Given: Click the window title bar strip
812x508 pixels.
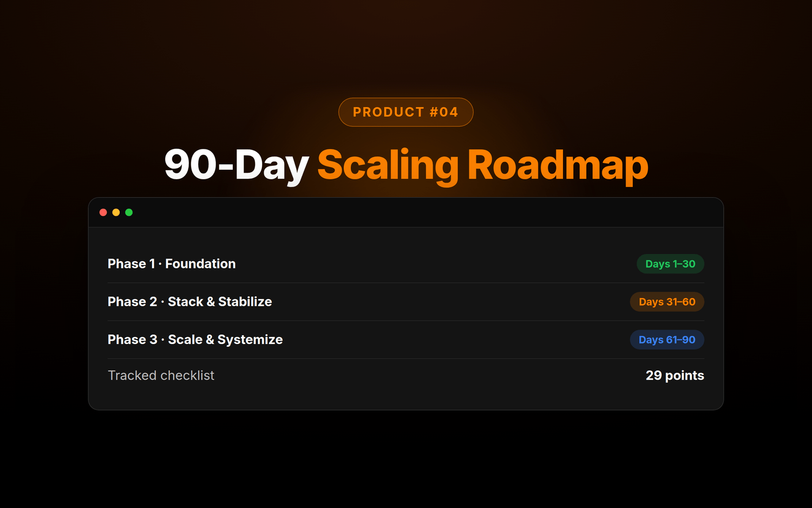Looking at the screenshot, I should 406,212.
